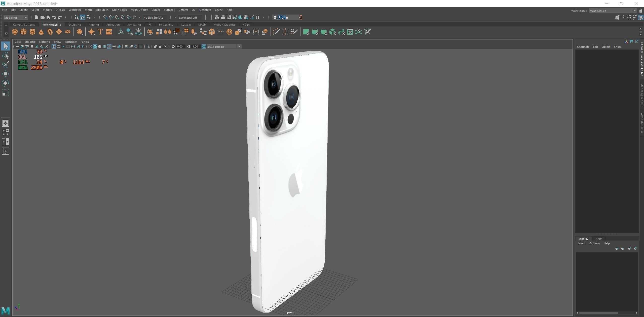Click the Open scene folder icon
This screenshot has height=317, width=644.
pyautogui.click(x=43, y=17)
